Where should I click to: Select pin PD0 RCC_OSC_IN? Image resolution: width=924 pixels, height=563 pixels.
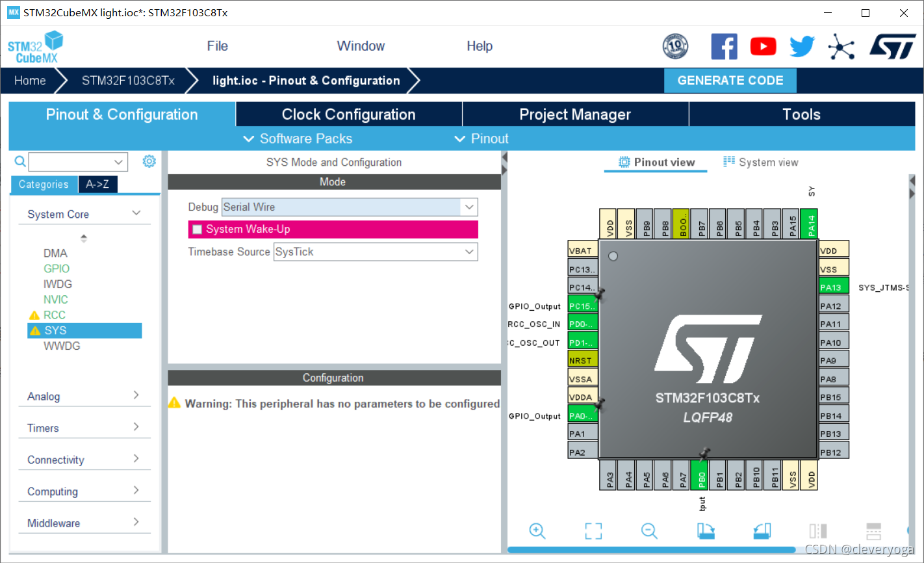[583, 323]
